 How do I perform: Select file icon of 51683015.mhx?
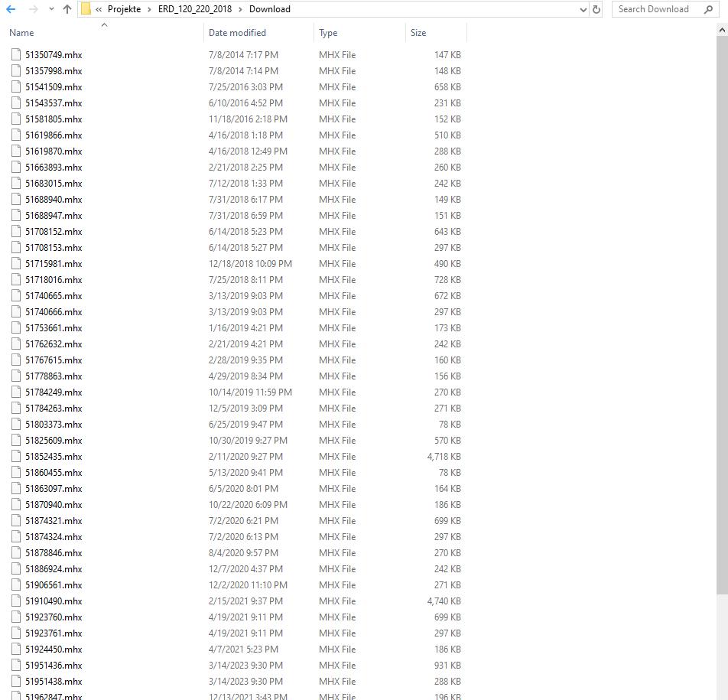pyautogui.click(x=16, y=184)
